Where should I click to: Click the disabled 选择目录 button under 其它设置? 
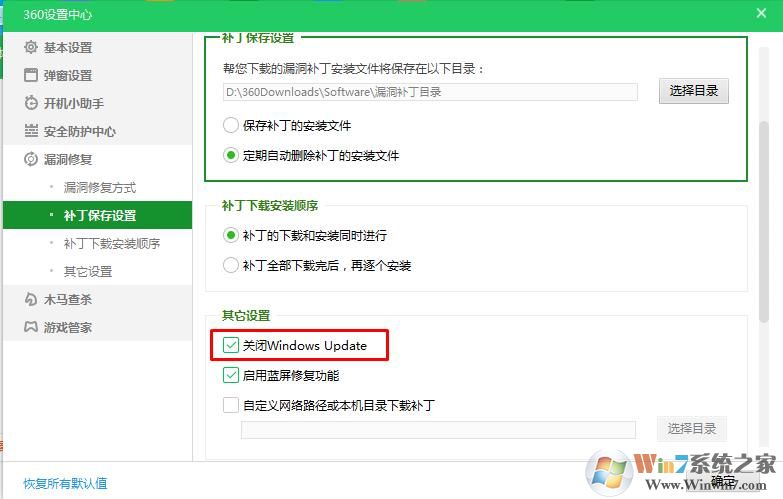pyautogui.click(x=692, y=429)
